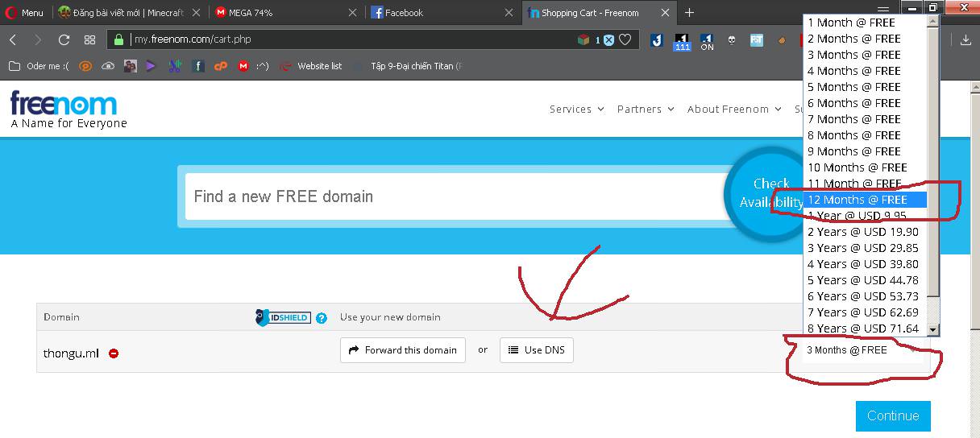Click the Find a new FREE domain field
The height and width of the screenshot is (438, 980).
[455, 196]
